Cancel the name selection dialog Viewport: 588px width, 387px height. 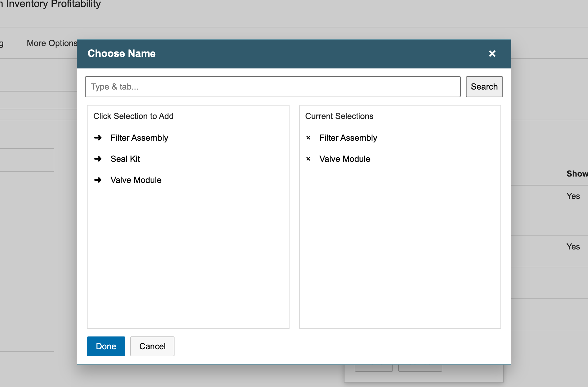pos(152,346)
